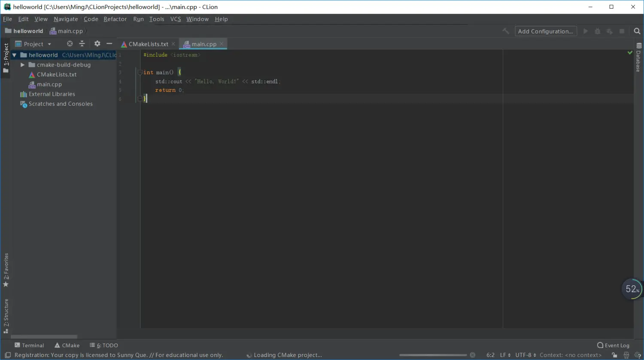
Task: Open the View menu
Action: (41, 19)
